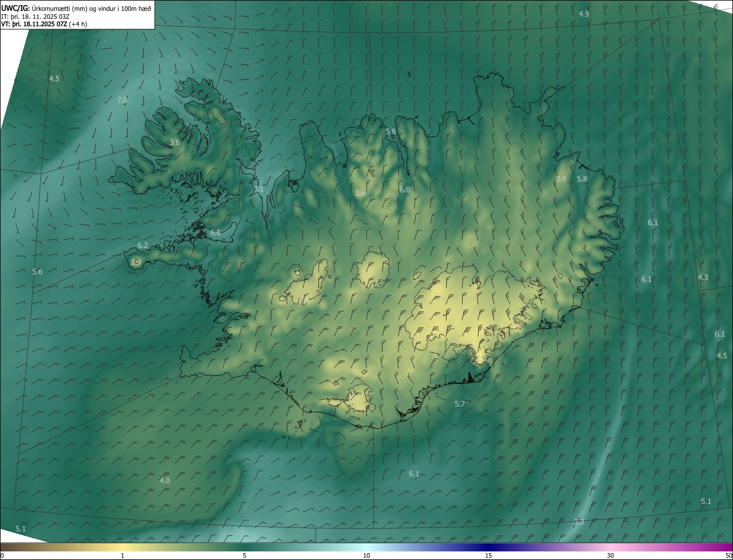Click the 4.3 value label on the map
The height and width of the screenshot is (560, 733).
(703, 277)
